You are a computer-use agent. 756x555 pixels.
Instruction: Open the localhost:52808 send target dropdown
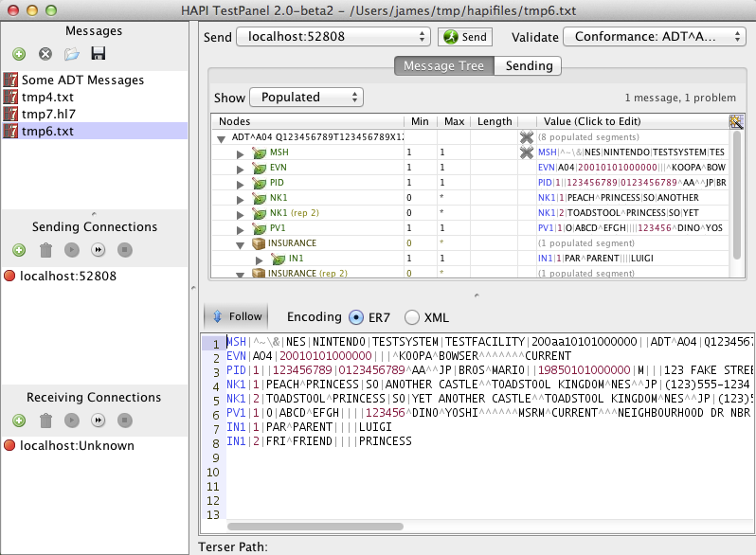[x=333, y=37]
